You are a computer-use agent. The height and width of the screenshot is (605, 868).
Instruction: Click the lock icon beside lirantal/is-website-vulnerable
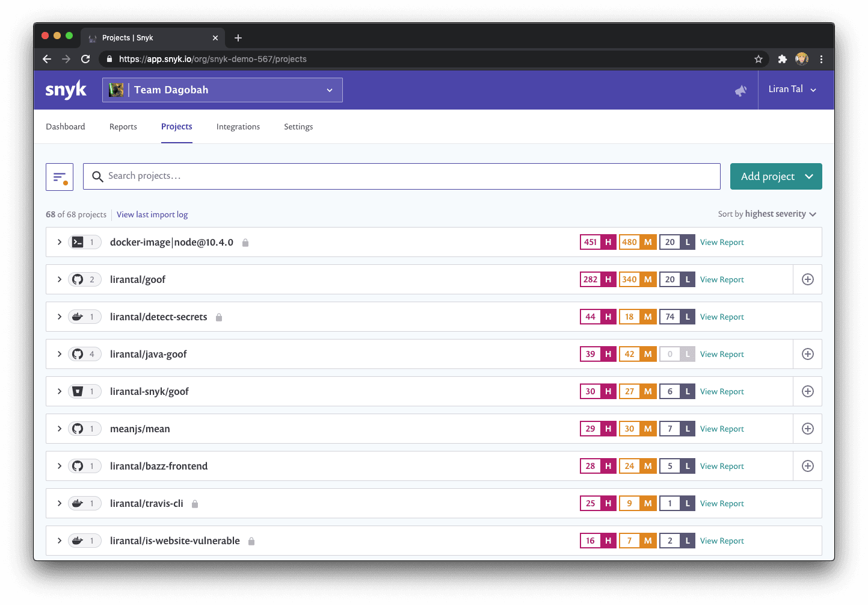(251, 541)
